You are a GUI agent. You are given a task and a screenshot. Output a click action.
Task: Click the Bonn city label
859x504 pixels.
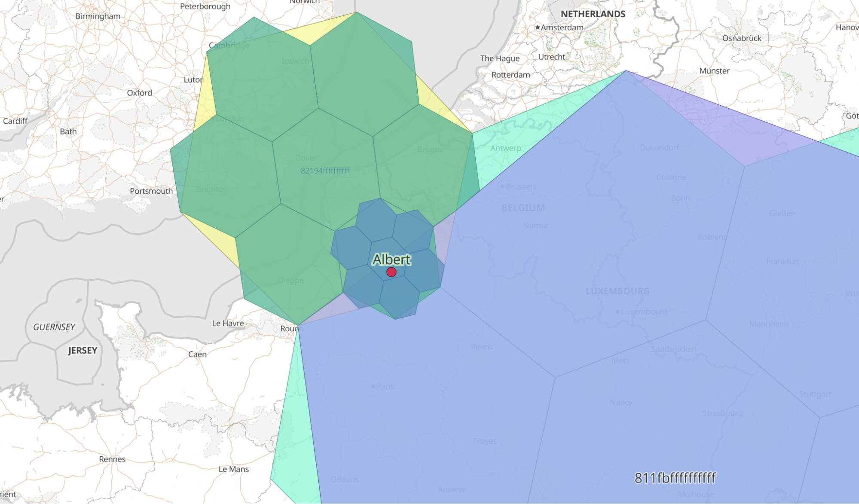pos(681,198)
